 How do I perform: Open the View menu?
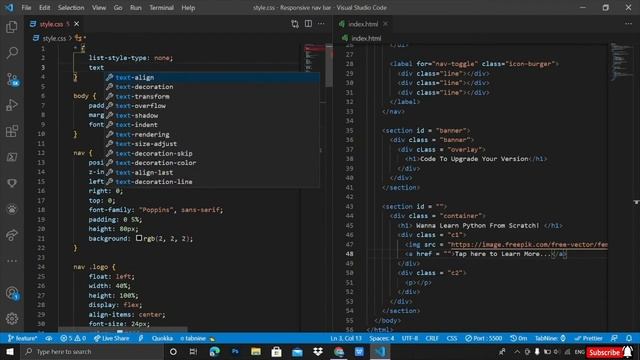[x=99, y=8]
